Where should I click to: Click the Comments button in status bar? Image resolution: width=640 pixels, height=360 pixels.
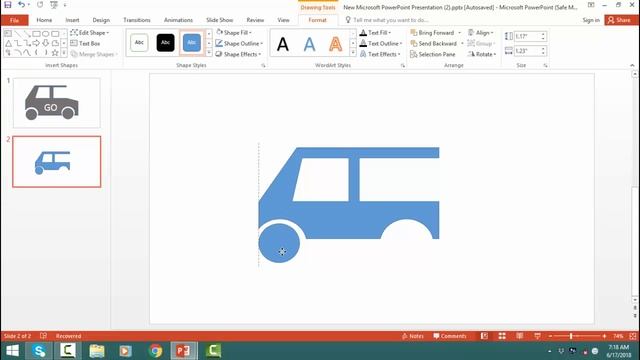(450, 336)
